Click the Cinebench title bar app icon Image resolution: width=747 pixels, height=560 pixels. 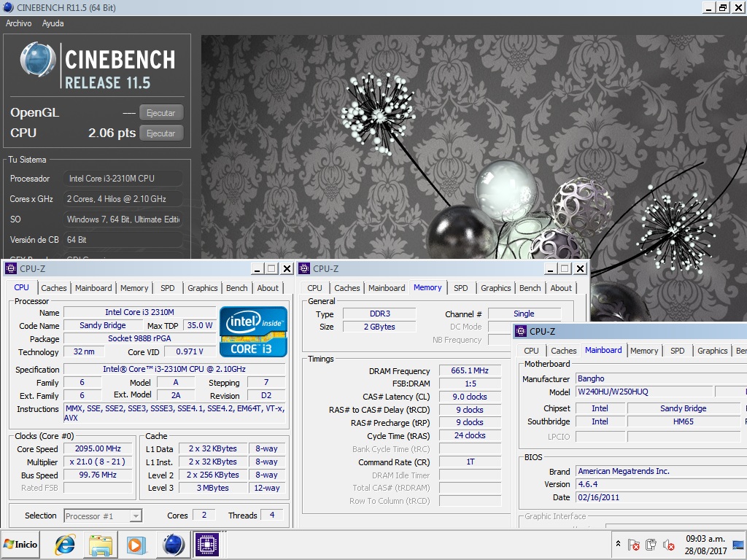click(8, 7)
